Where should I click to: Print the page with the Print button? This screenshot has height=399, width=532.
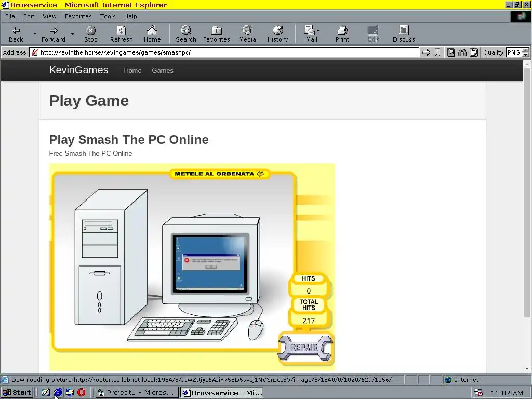click(342, 34)
